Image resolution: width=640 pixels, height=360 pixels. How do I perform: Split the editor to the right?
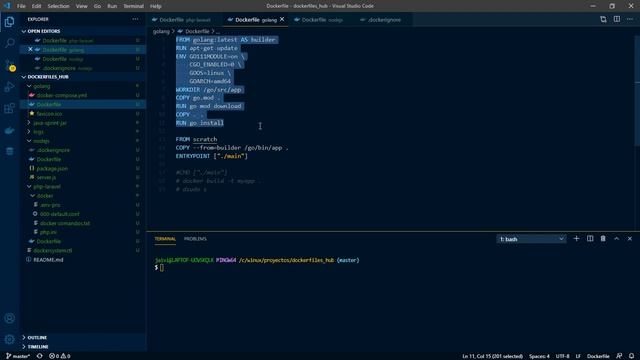click(x=617, y=19)
